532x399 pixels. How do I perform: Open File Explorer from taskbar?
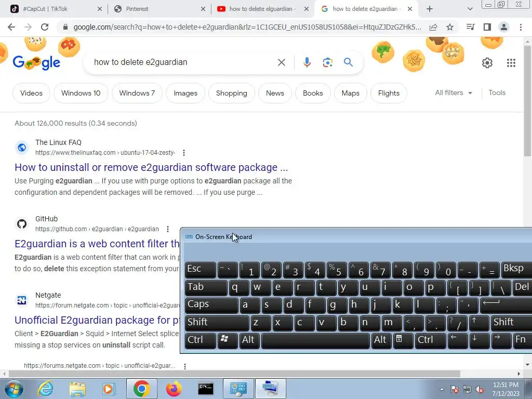click(x=77, y=389)
